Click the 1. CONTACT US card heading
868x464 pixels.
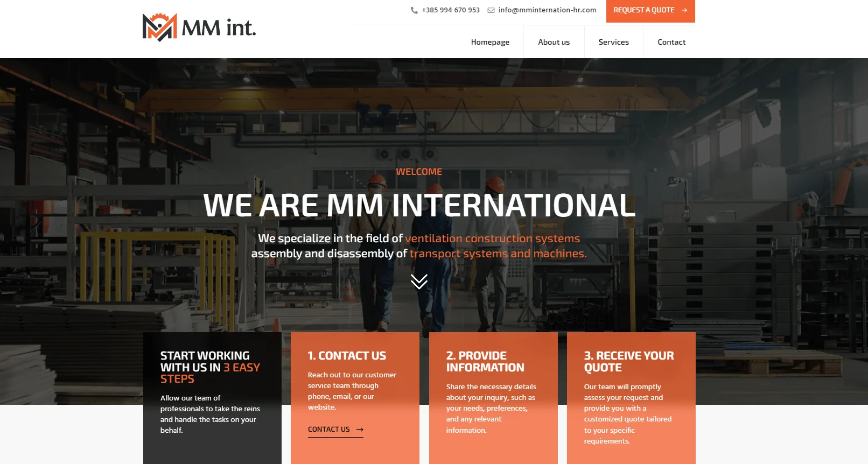tap(347, 356)
